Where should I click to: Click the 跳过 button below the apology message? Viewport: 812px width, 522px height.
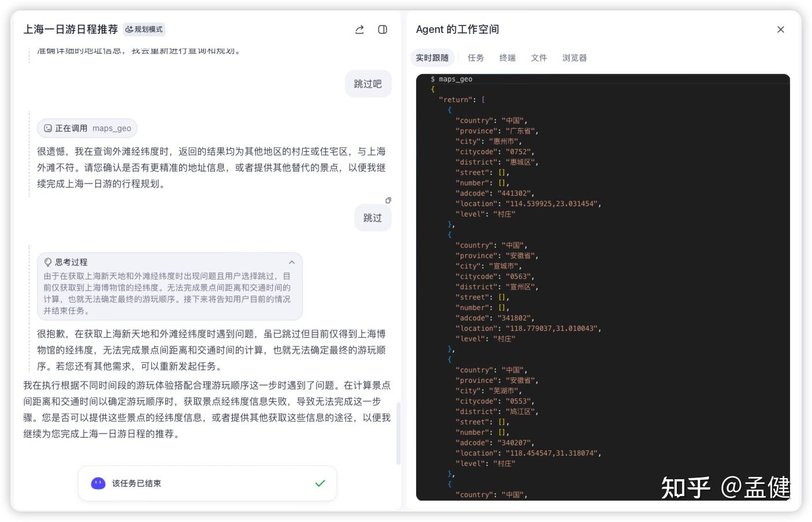pos(373,218)
